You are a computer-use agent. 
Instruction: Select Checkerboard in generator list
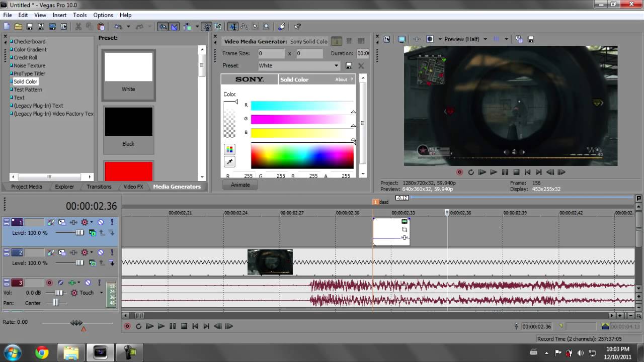(x=29, y=41)
